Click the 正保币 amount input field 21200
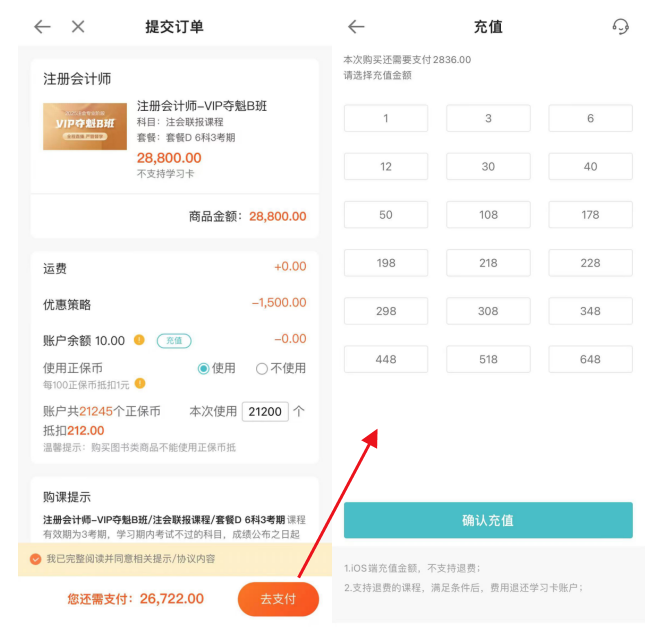This screenshot has width=650, height=627. coord(265,411)
